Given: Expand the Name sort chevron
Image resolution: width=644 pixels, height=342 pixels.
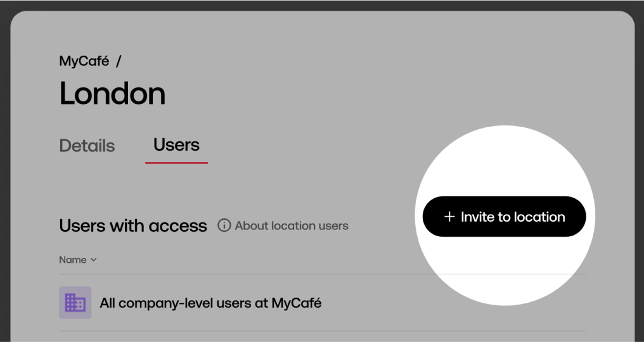Looking at the screenshot, I should point(94,260).
